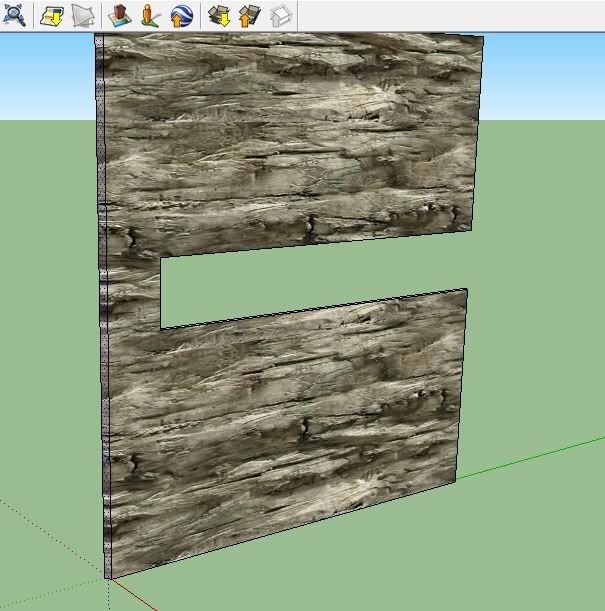Click the greyed-out Share Component house icon
The width and height of the screenshot is (605, 611).
pyautogui.click(x=280, y=16)
